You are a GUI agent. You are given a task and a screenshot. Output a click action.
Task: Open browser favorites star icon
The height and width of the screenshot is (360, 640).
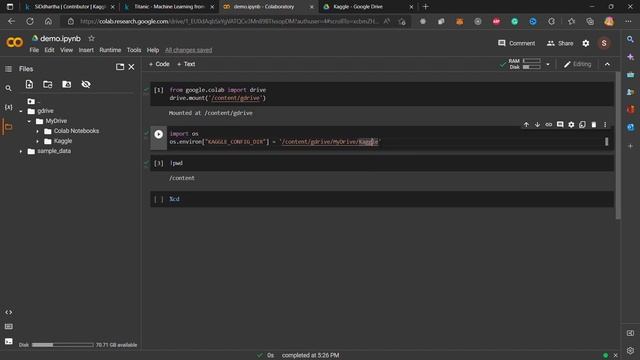(571, 21)
